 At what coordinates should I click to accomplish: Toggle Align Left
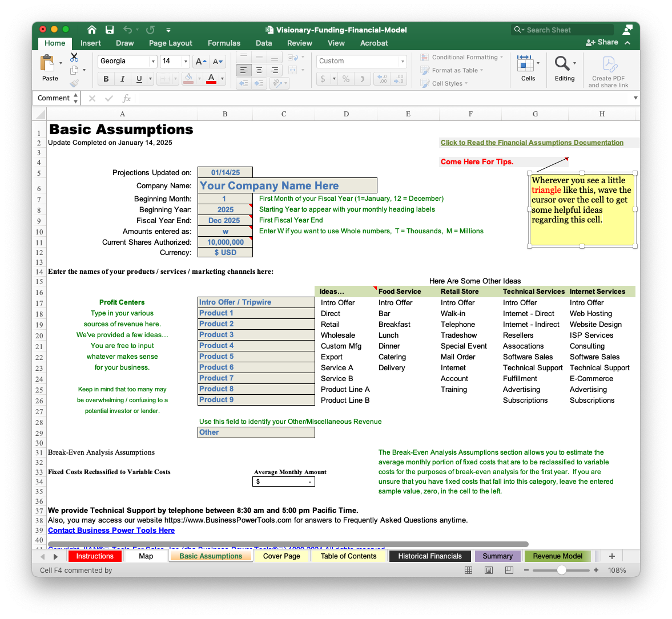(244, 70)
